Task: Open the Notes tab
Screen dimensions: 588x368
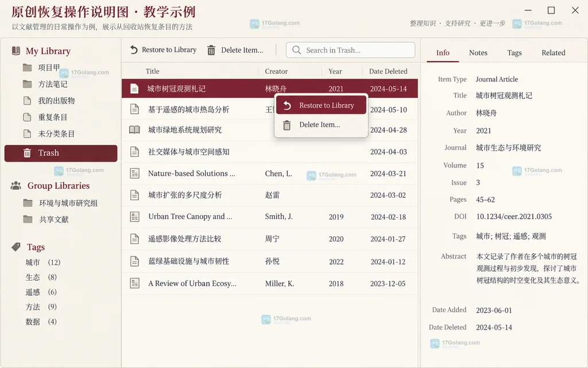Action: tap(478, 52)
